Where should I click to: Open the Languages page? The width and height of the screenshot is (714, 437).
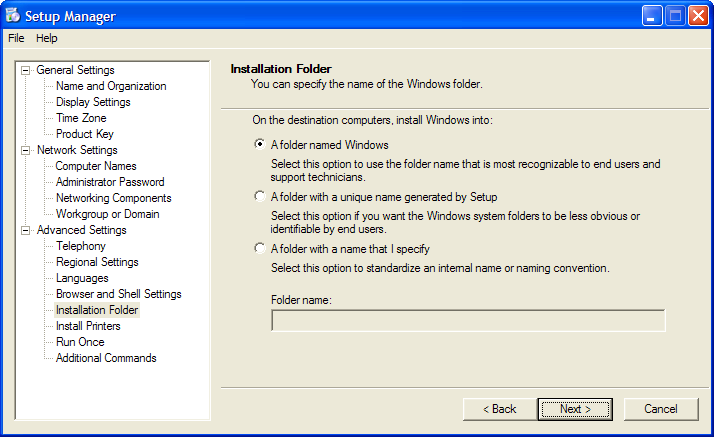click(82, 278)
